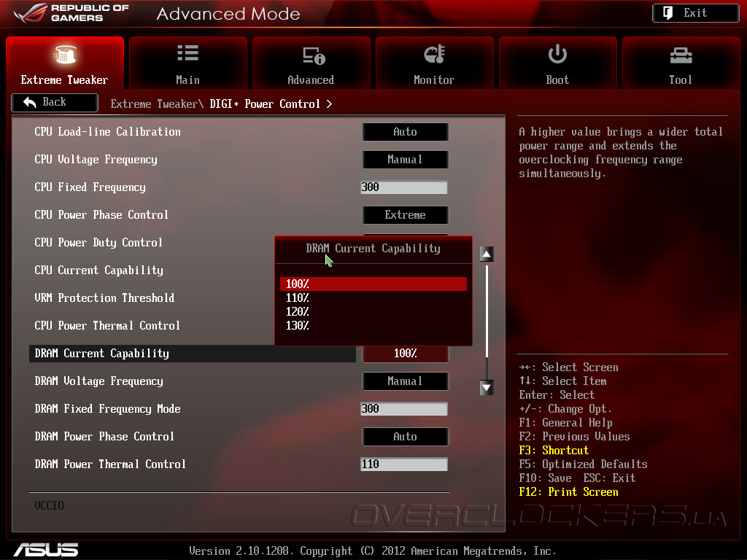Select CPU Load-line Calibration label
747x560 pixels.
click(x=108, y=132)
